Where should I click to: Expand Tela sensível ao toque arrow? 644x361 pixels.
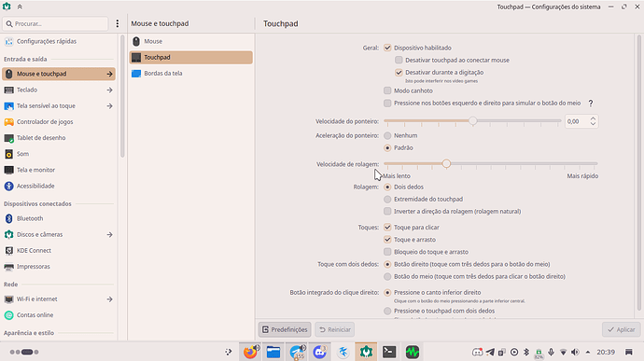[109, 106]
